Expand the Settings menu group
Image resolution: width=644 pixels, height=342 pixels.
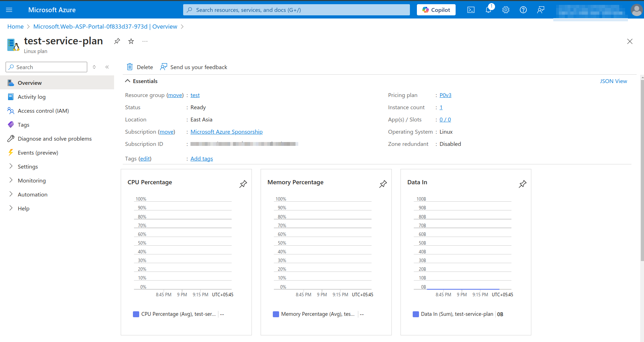pos(11,166)
